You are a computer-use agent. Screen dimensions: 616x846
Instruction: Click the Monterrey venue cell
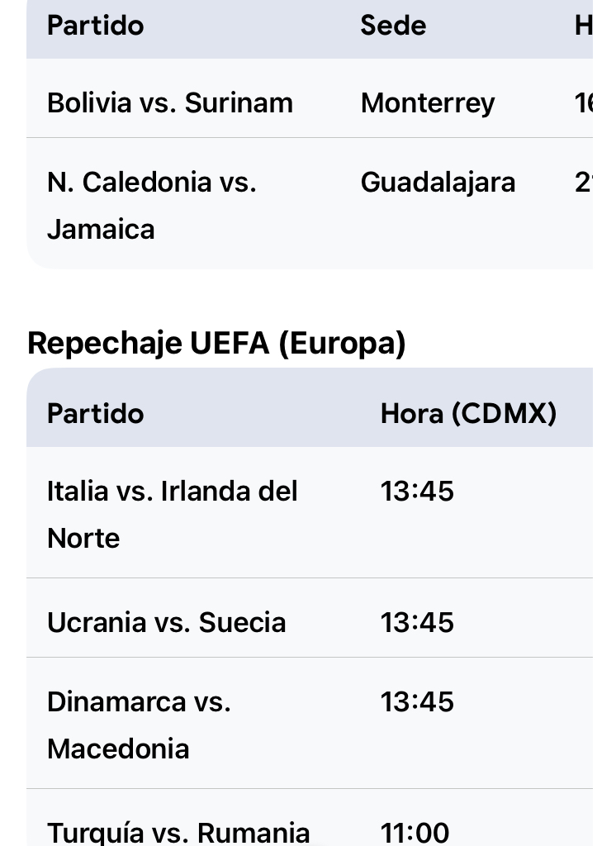[428, 103]
